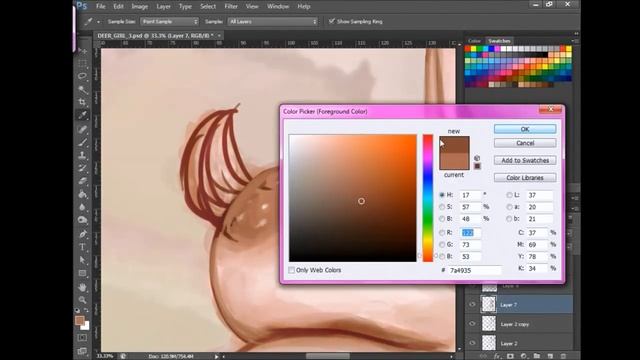Select the History Brush tool
This screenshot has width=640, height=360.
click(x=83, y=168)
